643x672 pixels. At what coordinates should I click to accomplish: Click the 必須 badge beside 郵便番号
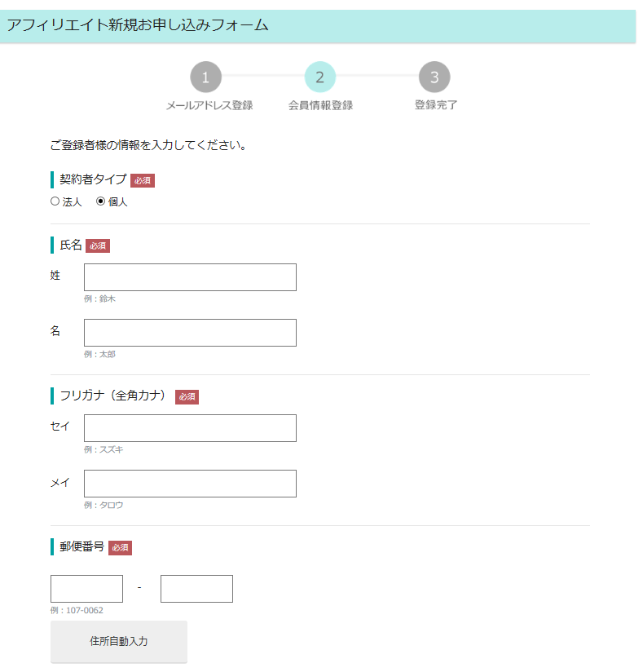click(120, 548)
